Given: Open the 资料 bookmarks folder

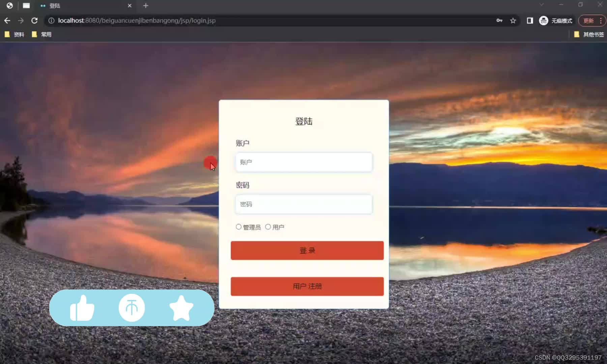Looking at the screenshot, I should 15,34.
